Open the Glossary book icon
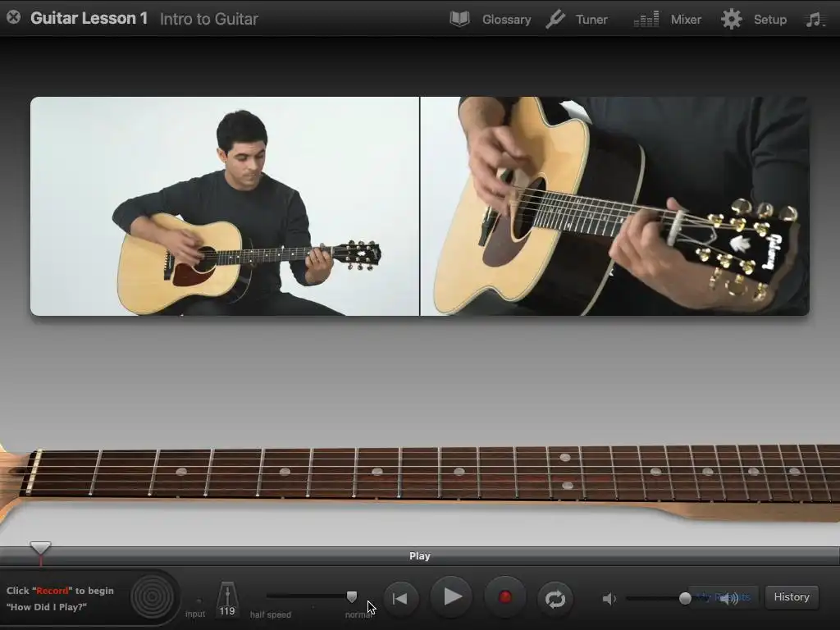 click(x=459, y=20)
